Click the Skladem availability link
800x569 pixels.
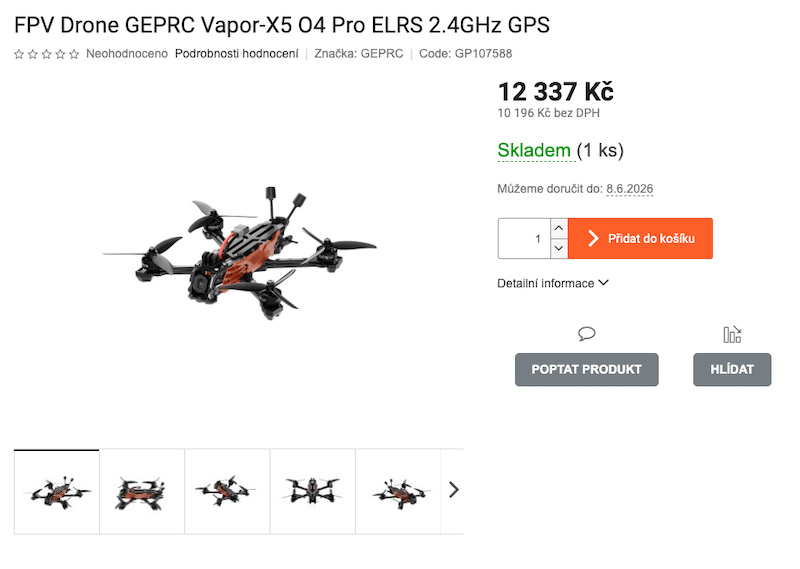click(x=534, y=151)
